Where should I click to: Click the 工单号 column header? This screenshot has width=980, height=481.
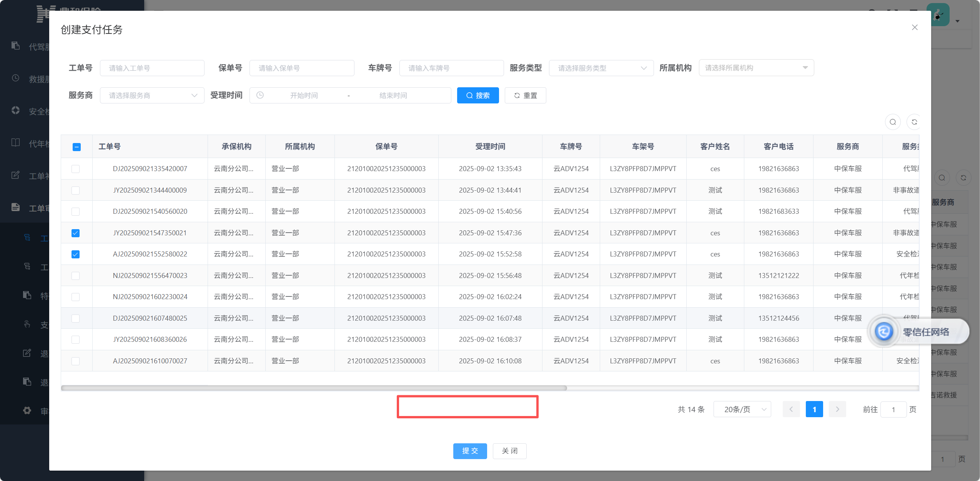click(110, 146)
